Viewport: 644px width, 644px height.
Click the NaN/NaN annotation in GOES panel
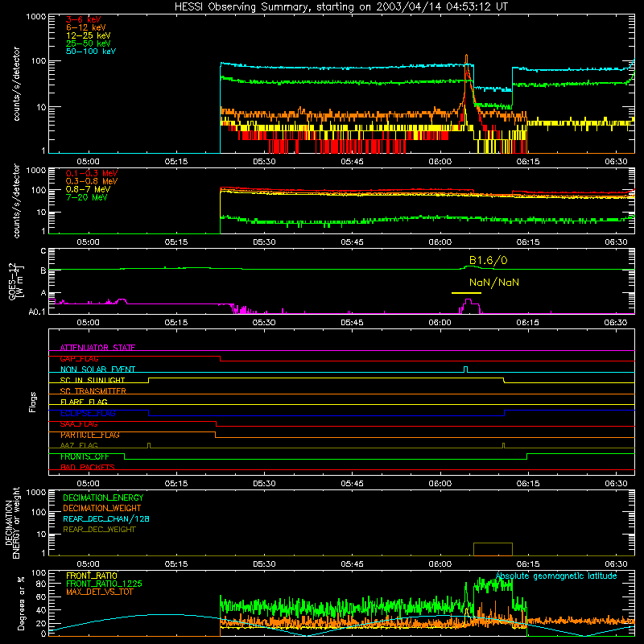(493, 283)
